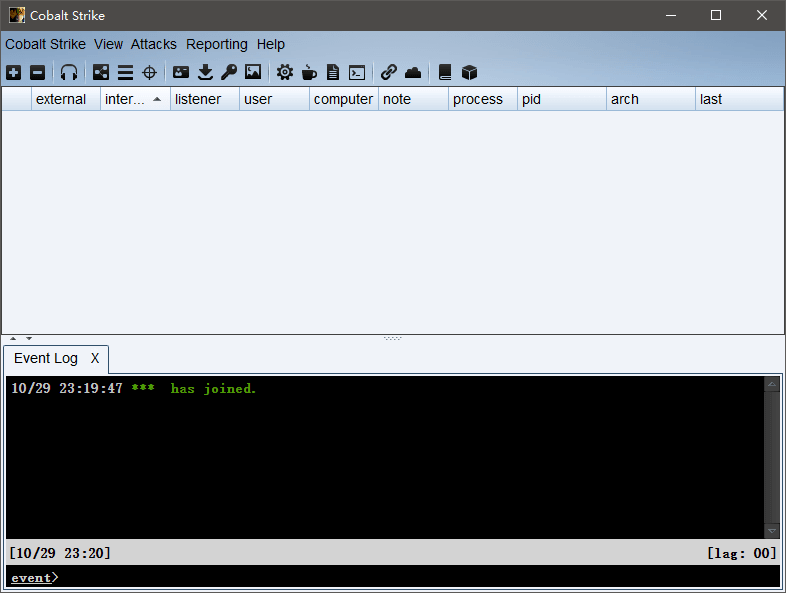This screenshot has height=593, width=786.
Task: Open the View menu
Action: tap(108, 44)
